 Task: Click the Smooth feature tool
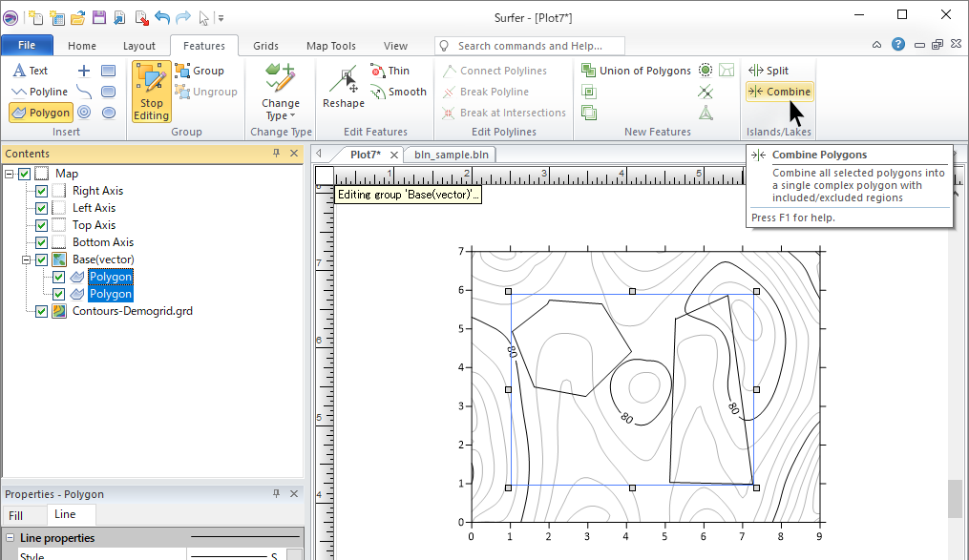pyautogui.click(x=399, y=92)
